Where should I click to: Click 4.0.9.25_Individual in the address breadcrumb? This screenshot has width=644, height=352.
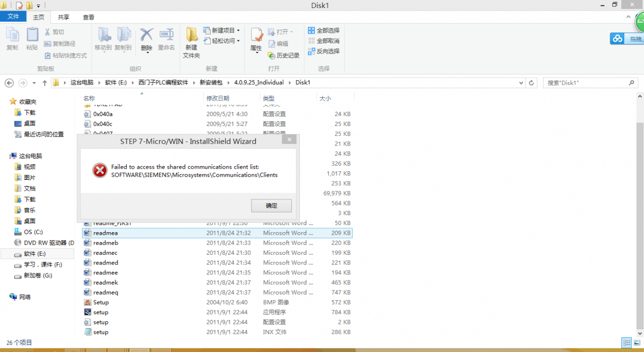point(259,83)
